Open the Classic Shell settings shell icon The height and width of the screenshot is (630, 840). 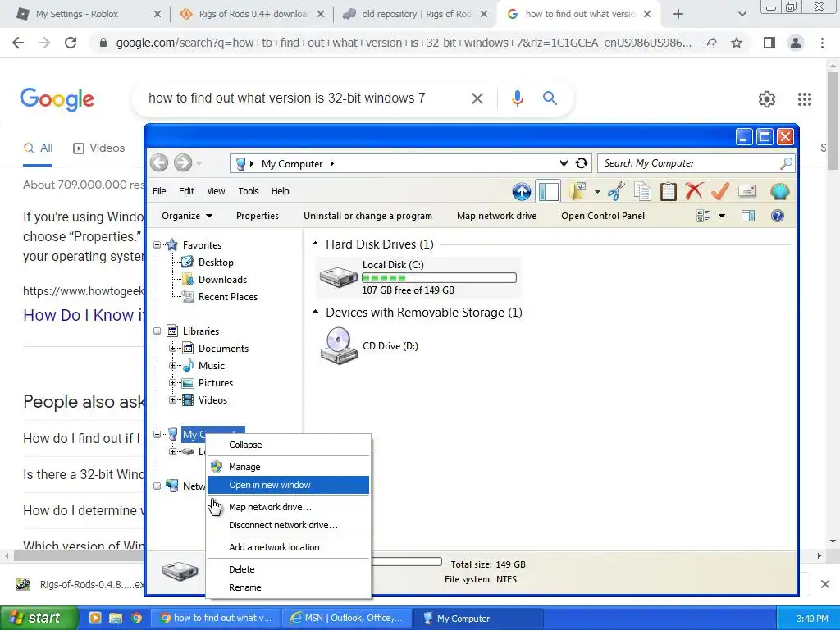click(779, 191)
